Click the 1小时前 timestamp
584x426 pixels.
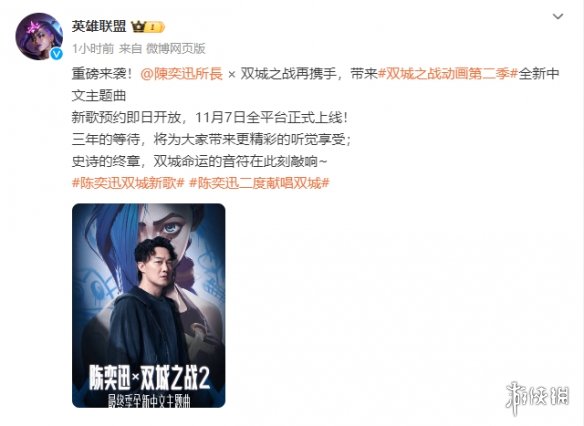click(93, 48)
